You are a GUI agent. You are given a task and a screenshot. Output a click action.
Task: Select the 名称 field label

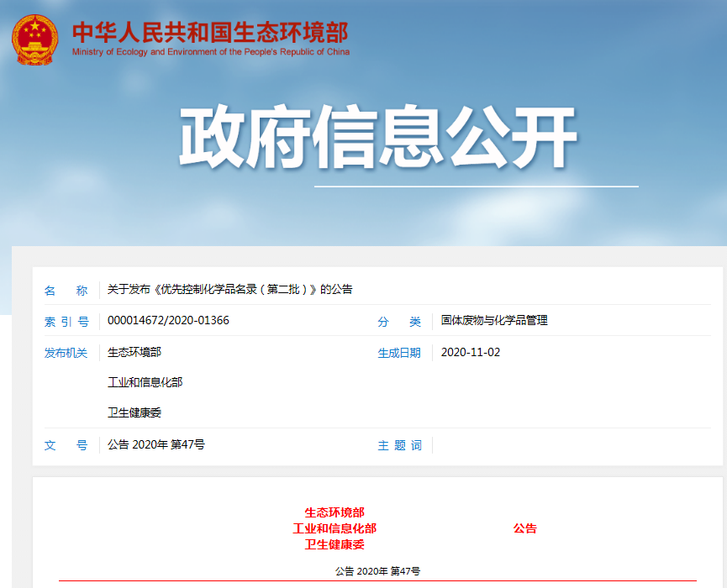66,291
